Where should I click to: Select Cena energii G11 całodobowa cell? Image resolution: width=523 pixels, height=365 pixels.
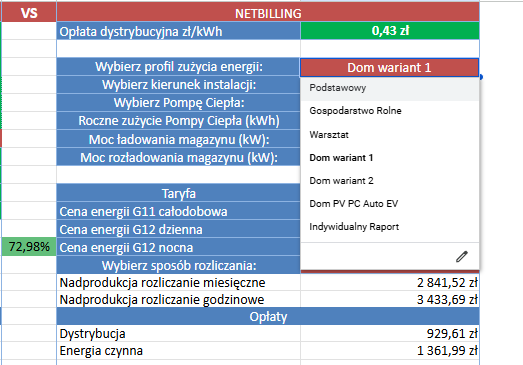click(x=178, y=212)
